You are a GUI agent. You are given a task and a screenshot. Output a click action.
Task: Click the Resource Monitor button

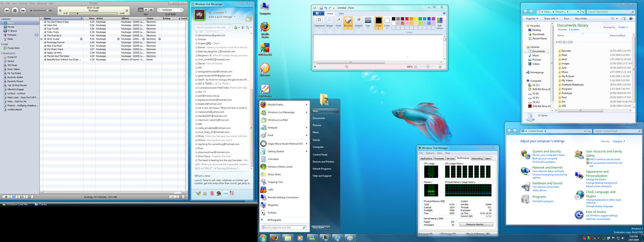[x=476, y=225]
